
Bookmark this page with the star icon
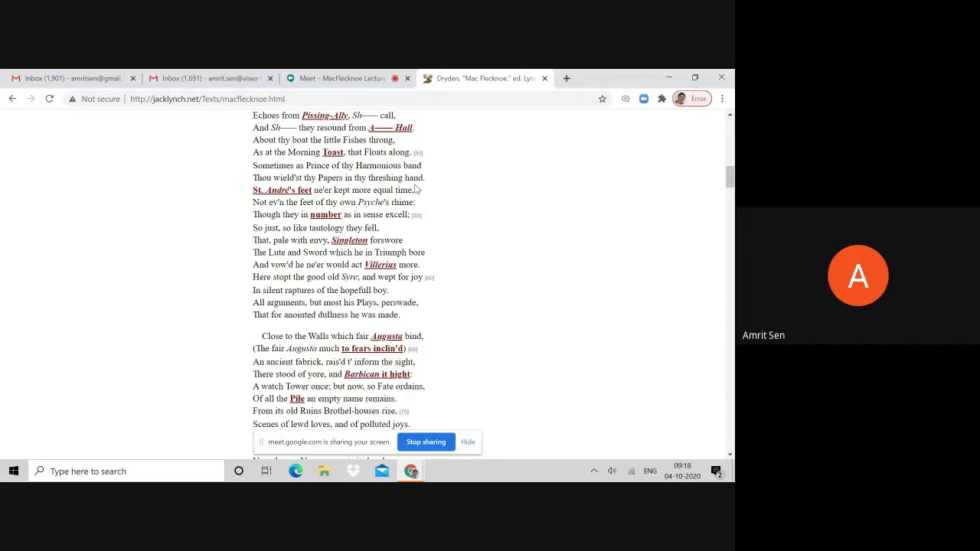602,99
